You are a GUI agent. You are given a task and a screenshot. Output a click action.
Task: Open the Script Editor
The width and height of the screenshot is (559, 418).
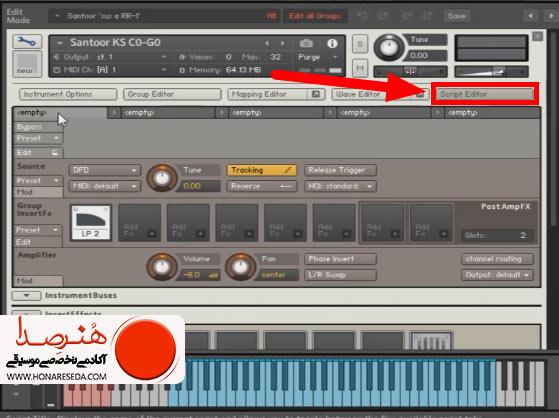(485, 94)
